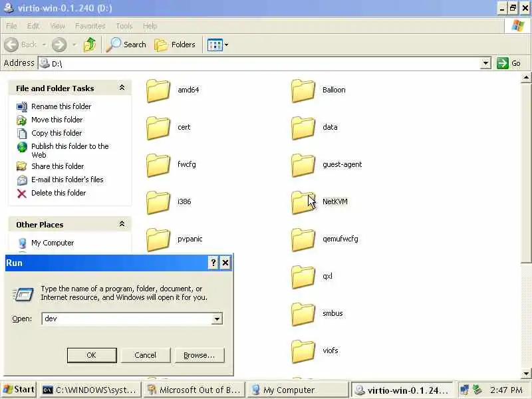This screenshot has height=399, width=532.
Task: Select the fwcfg folder icon
Action: click(x=158, y=165)
